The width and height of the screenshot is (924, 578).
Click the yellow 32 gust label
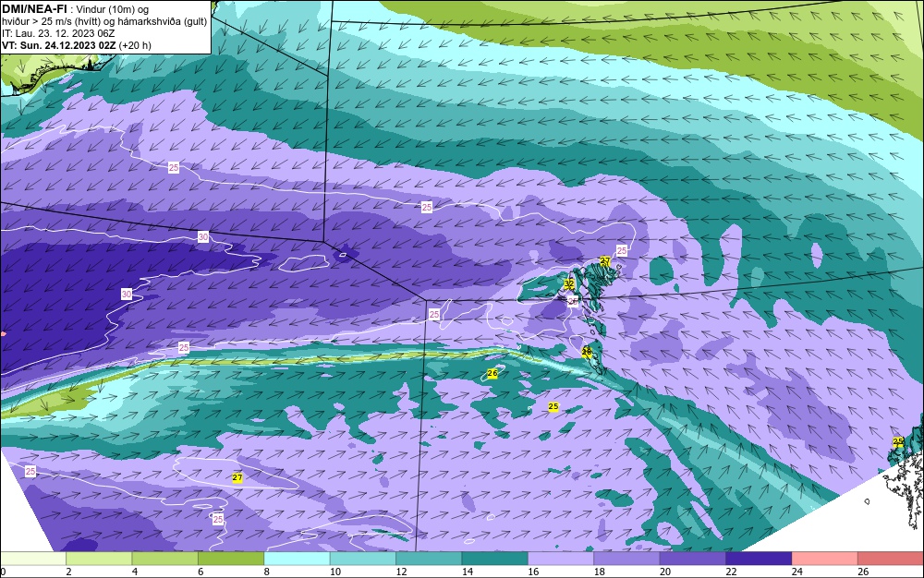click(568, 283)
